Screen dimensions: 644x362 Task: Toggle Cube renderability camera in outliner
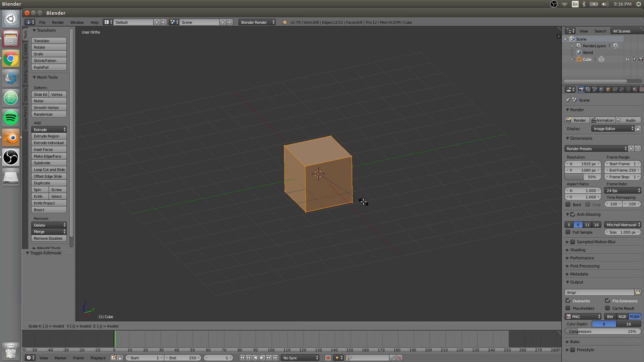641,59
